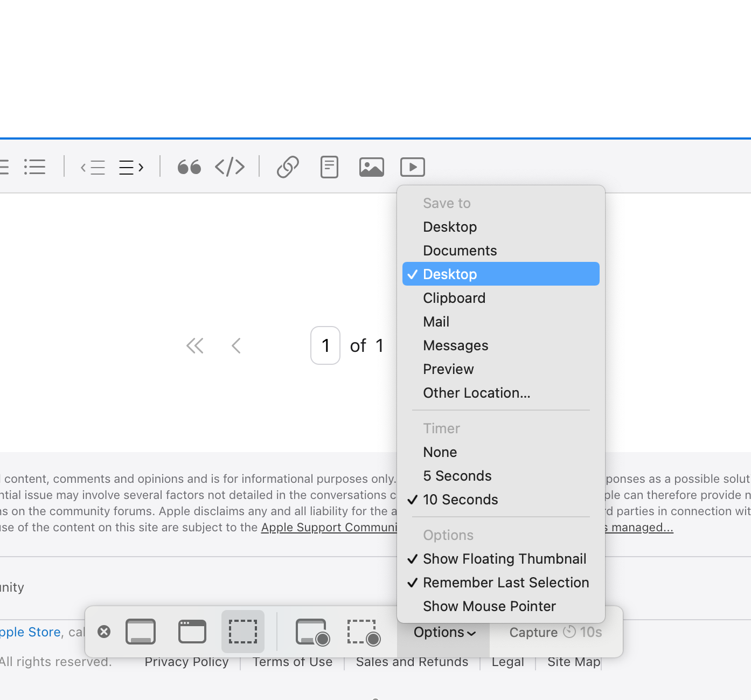Image resolution: width=751 pixels, height=700 pixels.
Task: Enable Show Mouse Pointer option
Action: tap(501, 606)
